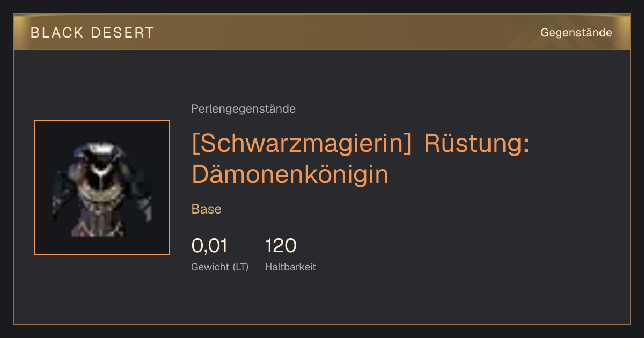
Task: Click the 0,01 weight value
Action: pos(209,246)
